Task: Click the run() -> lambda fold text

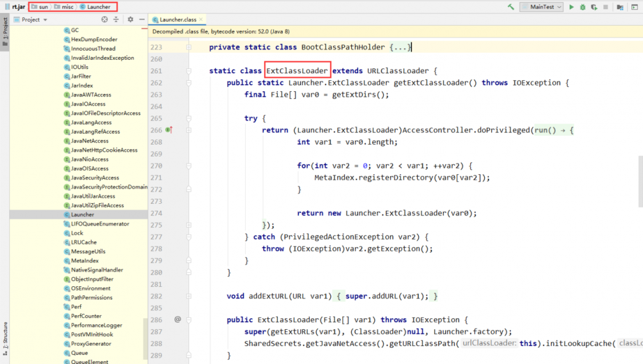Action: click(x=554, y=130)
